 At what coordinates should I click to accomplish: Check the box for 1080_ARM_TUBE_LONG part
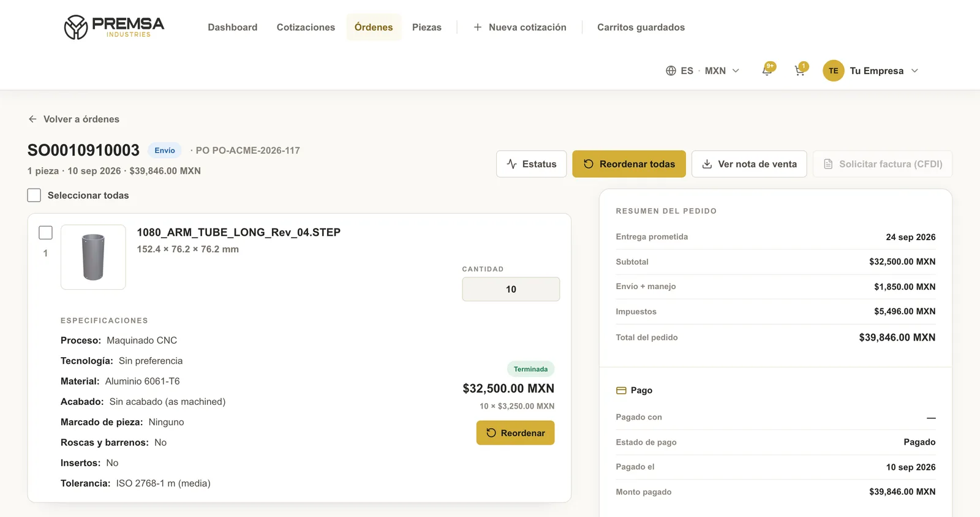click(x=45, y=233)
